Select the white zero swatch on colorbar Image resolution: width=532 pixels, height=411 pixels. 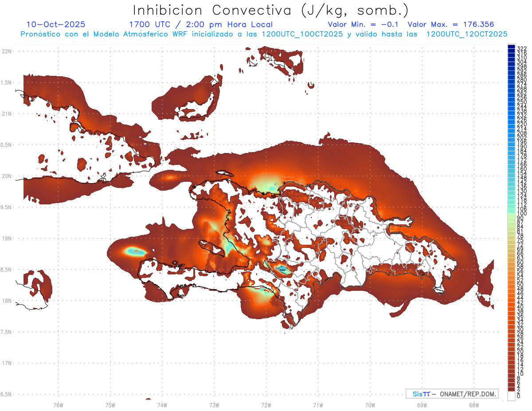pyautogui.click(x=511, y=396)
